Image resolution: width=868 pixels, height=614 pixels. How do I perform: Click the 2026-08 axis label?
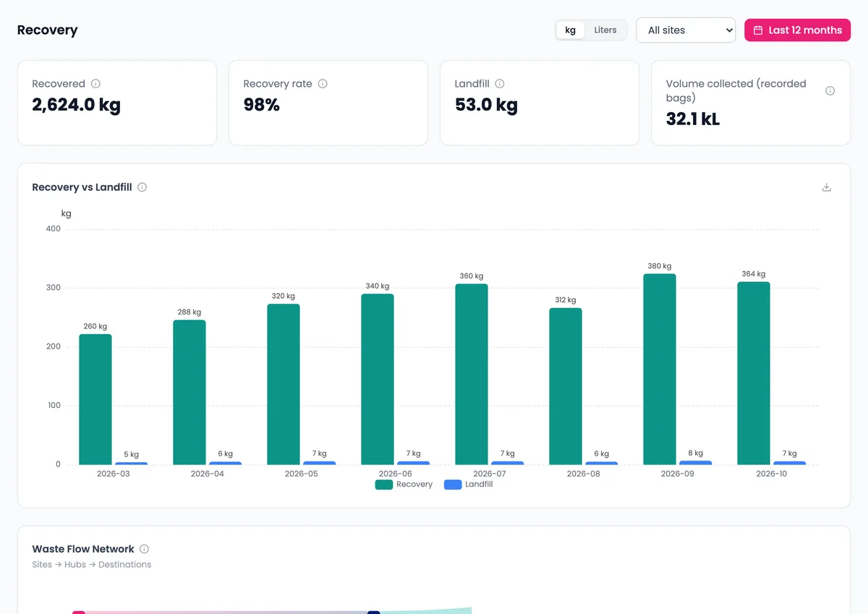(584, 474)
